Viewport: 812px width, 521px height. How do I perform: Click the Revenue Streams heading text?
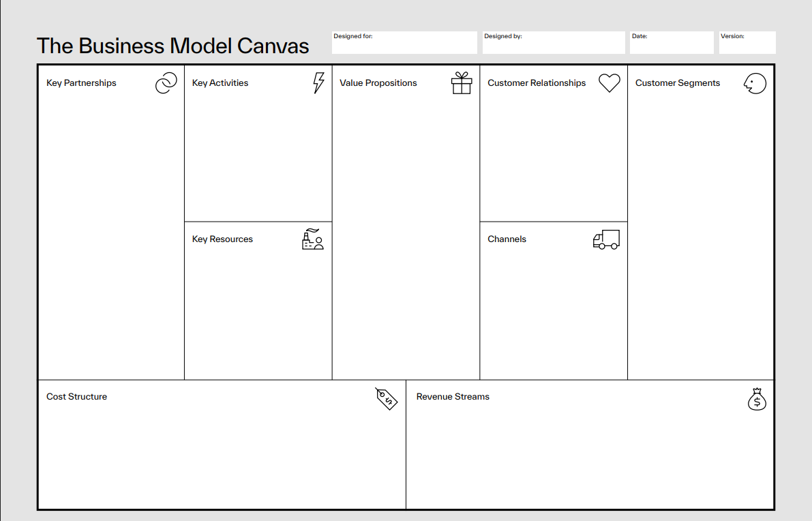coord(453,397)
